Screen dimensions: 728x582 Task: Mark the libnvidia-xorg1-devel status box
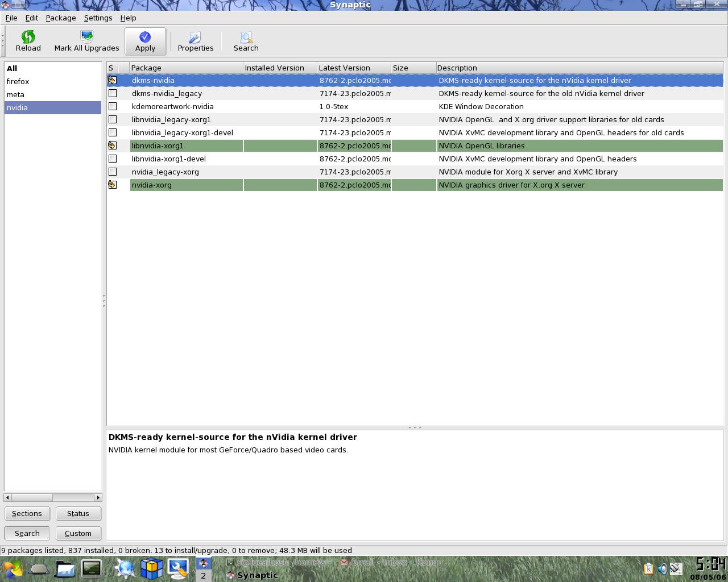113,159
